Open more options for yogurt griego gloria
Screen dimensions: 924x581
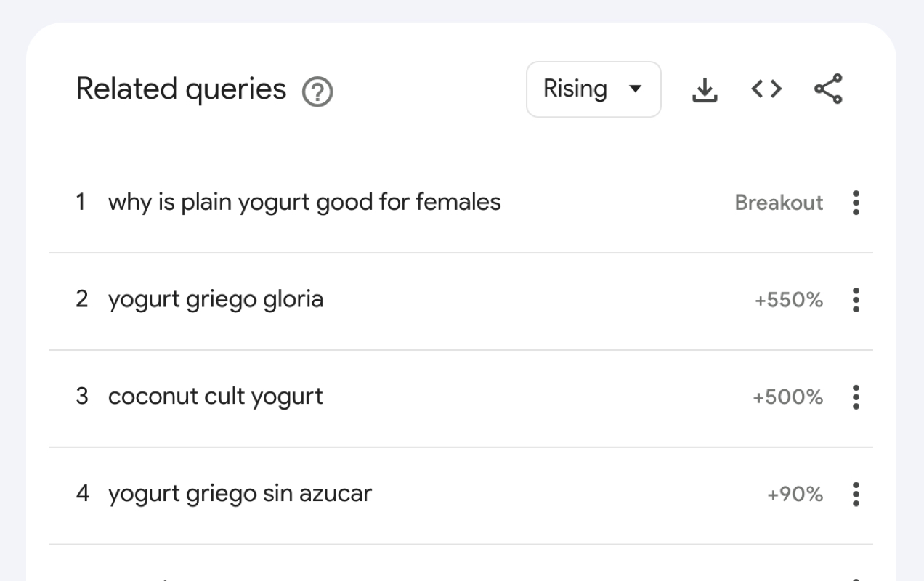pos(856,300)
